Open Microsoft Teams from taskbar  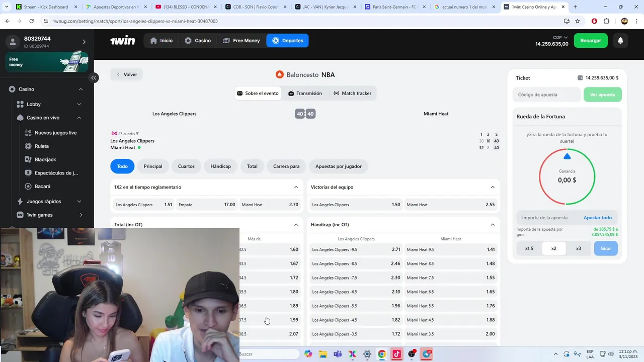point(338,354)
